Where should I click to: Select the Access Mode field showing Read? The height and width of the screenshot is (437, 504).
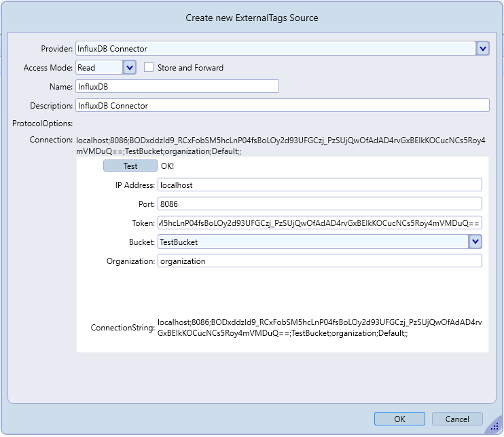click(98, 67)
